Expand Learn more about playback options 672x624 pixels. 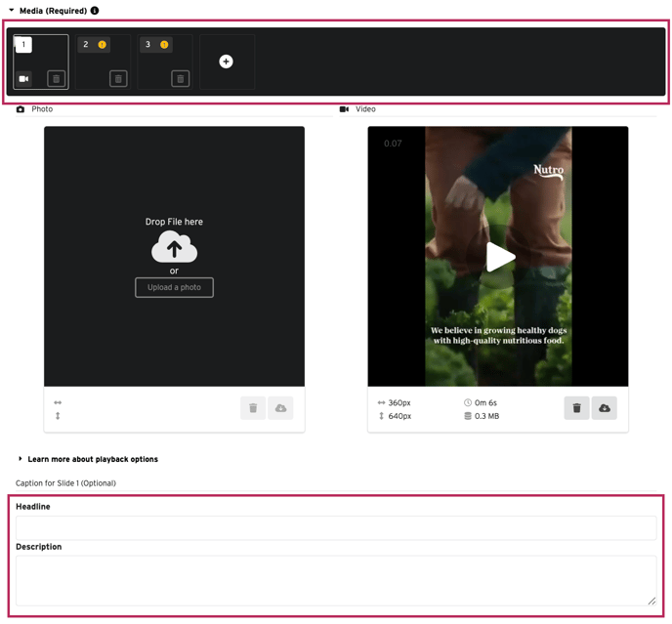92,459
